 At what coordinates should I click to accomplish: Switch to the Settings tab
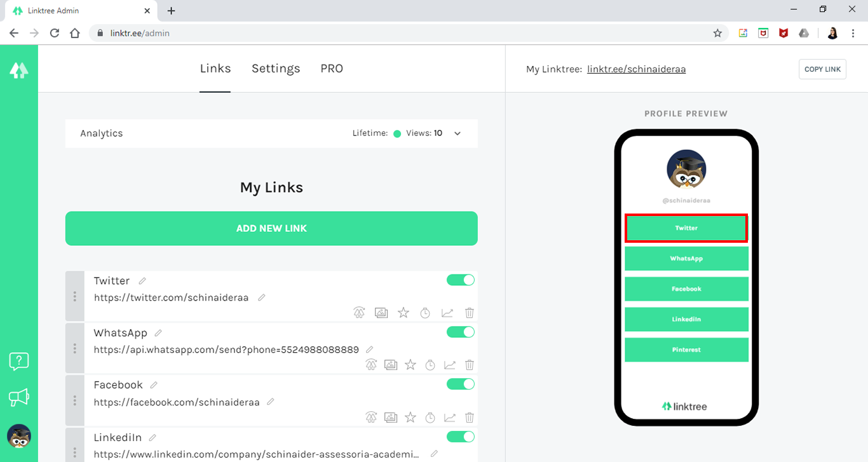(x=276, y=69)
